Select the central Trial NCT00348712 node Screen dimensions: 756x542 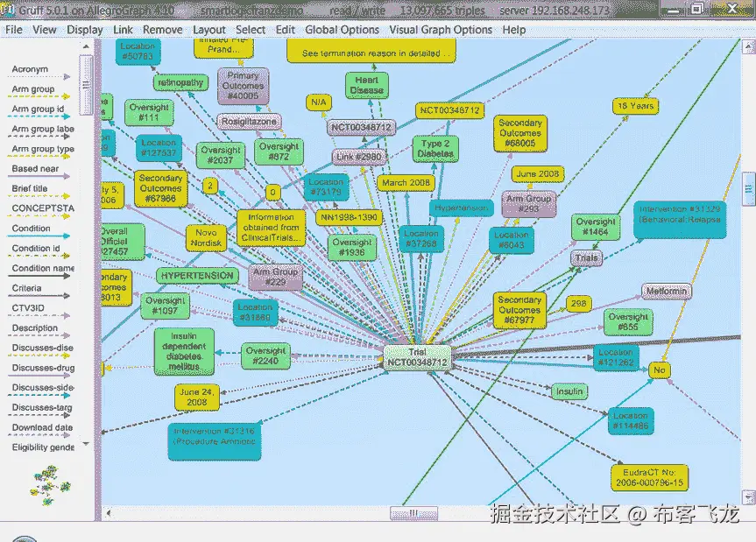(417, 357)
